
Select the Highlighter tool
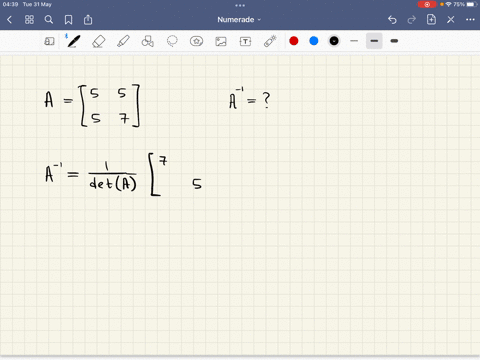[123, 41]
